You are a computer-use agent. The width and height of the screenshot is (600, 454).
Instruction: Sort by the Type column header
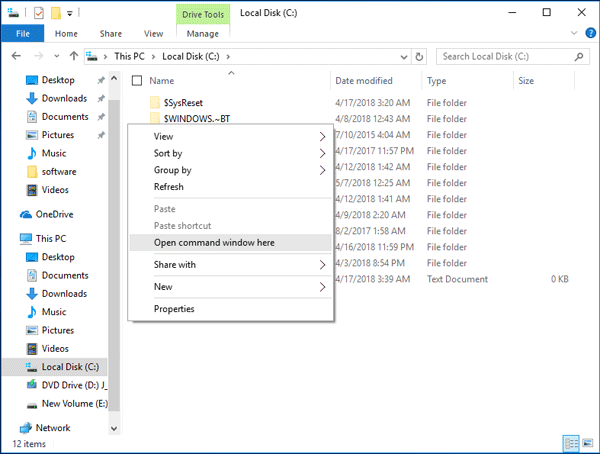(x=437, y=81)
